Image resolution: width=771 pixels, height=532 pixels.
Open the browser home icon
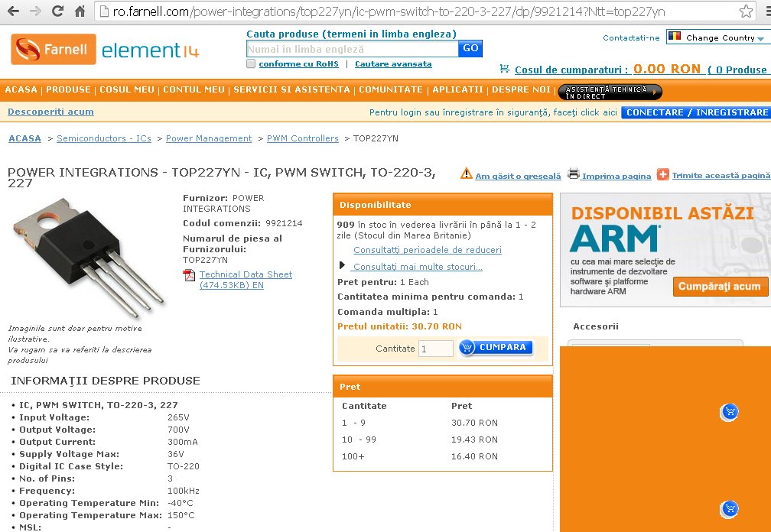pyautogui.click(x=80, y=11)
